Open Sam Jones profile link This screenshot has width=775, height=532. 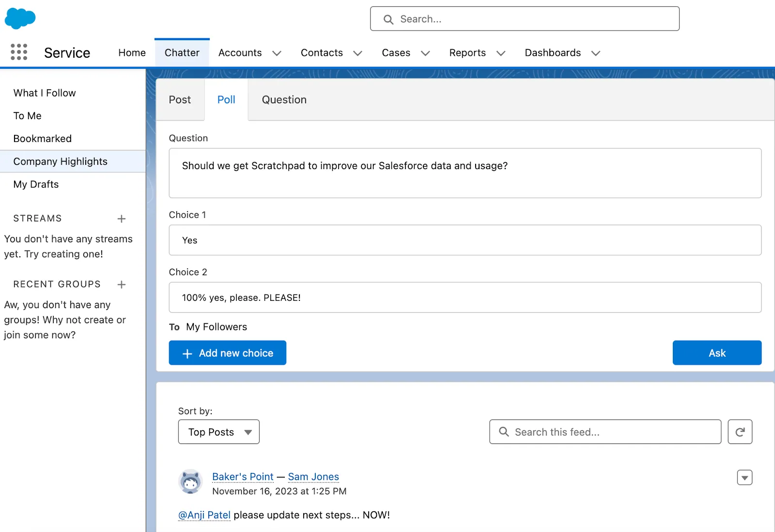313,477
